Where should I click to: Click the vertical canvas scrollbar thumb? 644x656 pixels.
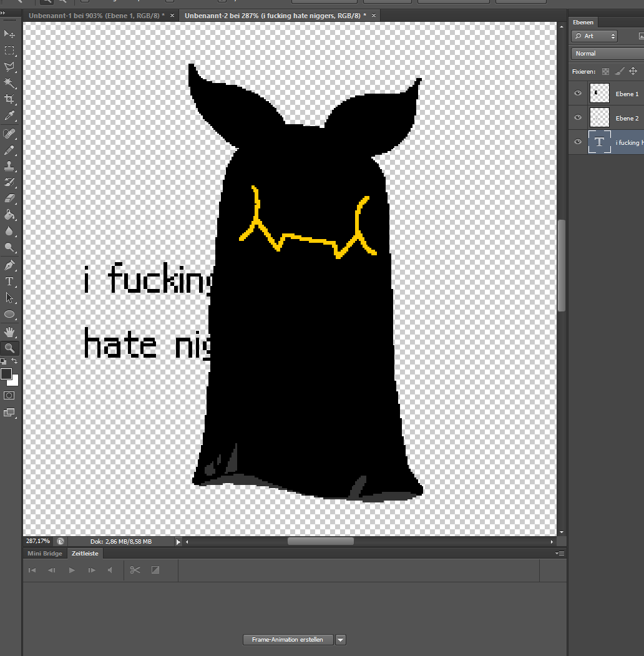[x=562, y=266]
